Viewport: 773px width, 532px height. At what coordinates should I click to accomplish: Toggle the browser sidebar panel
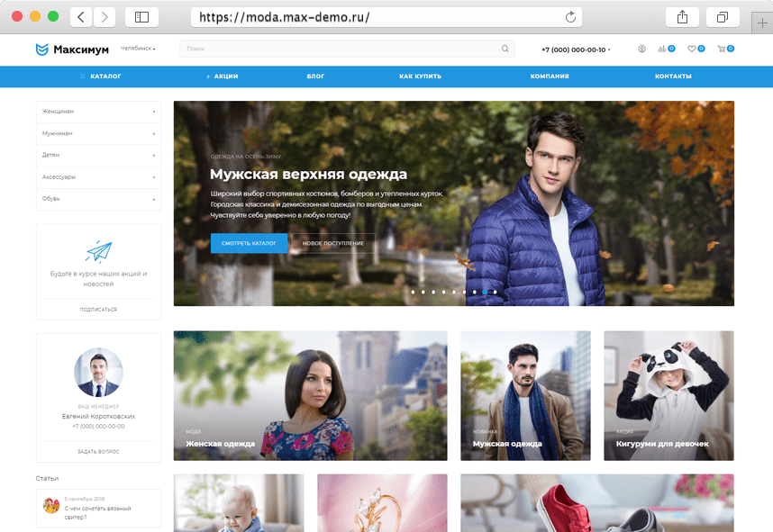coord(142,17)
